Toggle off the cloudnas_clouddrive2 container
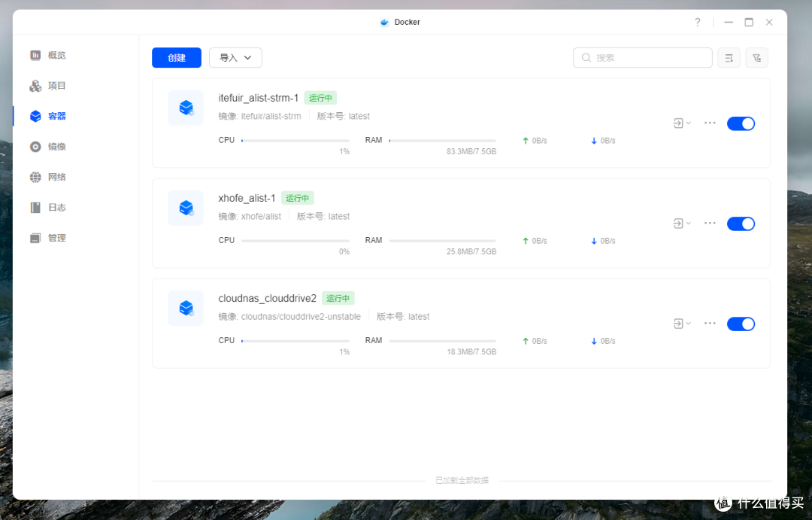812x520 pixels. click(741, 324)
